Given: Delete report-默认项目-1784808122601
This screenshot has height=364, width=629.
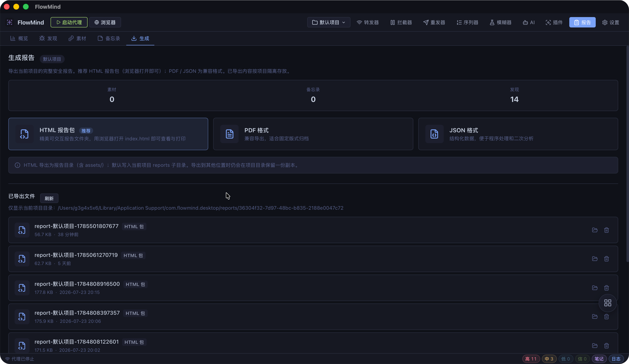Looking at the screenshot, I should tap(607, 346).
